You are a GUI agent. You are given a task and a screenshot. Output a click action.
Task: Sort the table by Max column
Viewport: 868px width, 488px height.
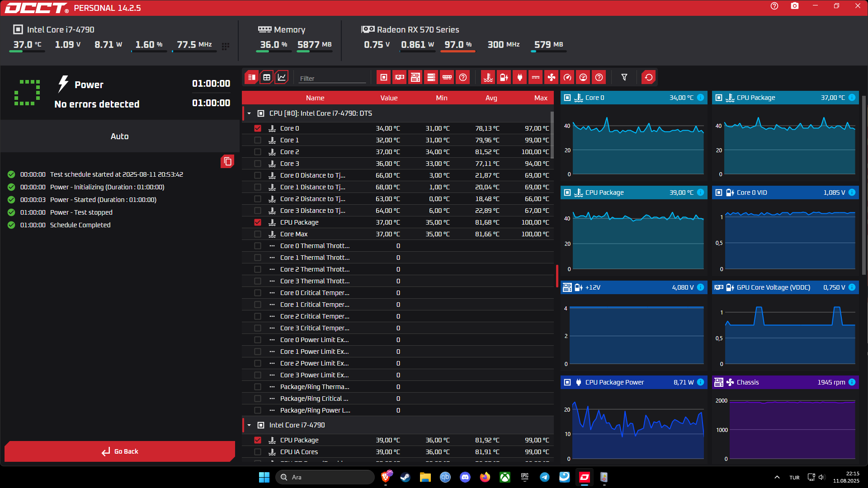click(x=541, y=98)
